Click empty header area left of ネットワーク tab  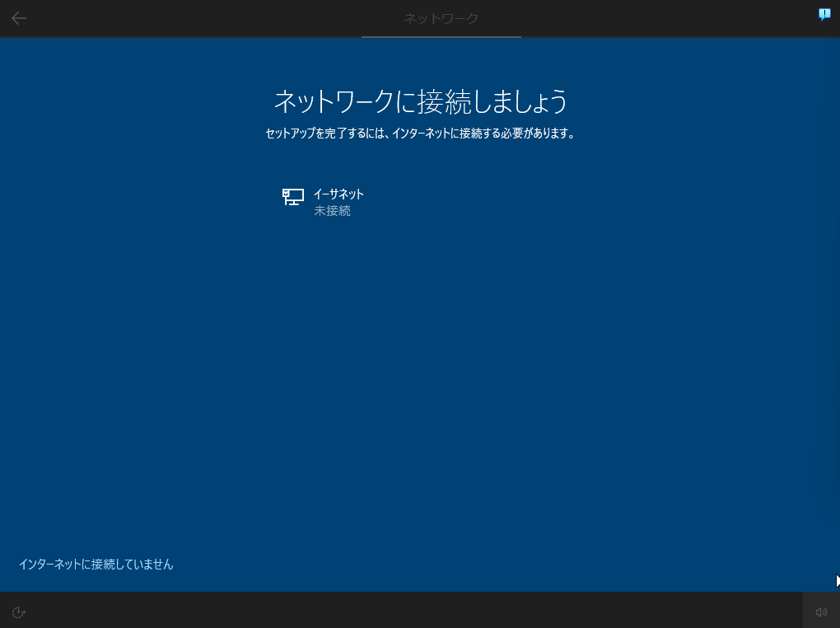point(206,18)
